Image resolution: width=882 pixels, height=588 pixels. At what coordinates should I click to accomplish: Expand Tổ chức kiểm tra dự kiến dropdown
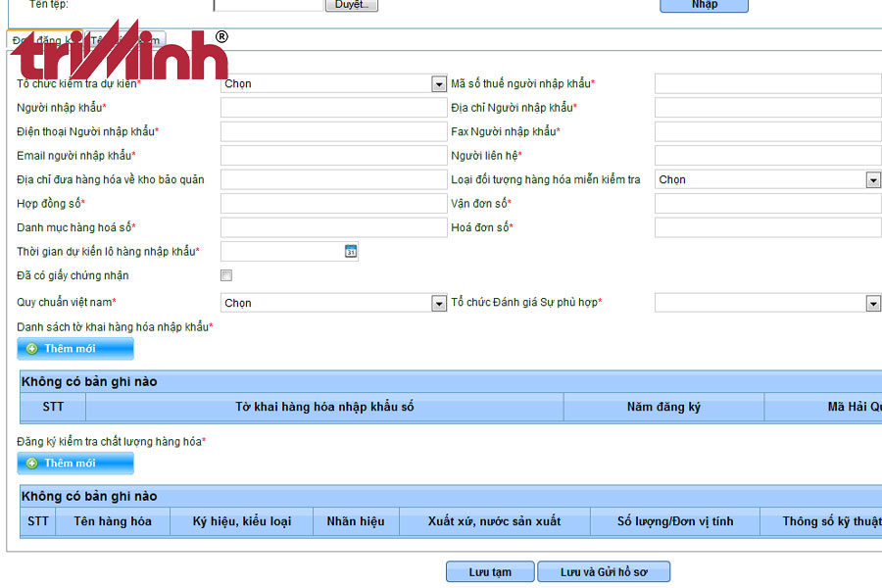point(439,84)
